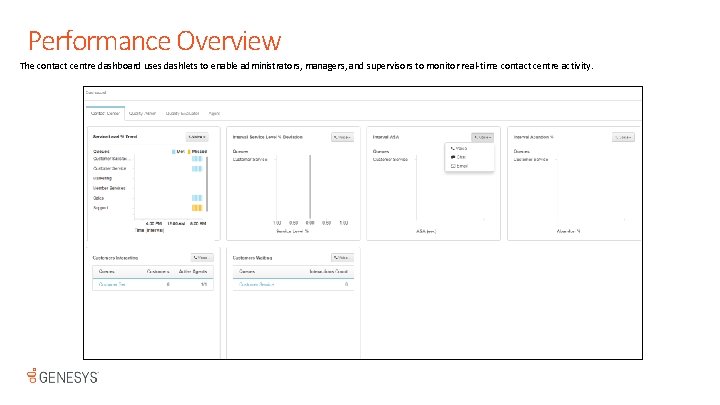
Task: Click the Missed legend swatch
Action: [189, 151]
